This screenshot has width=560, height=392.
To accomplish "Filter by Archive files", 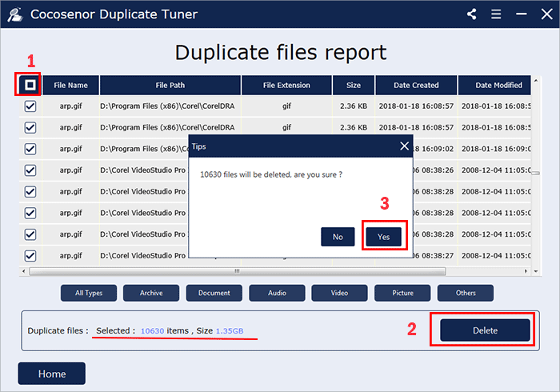I will 151,293.
